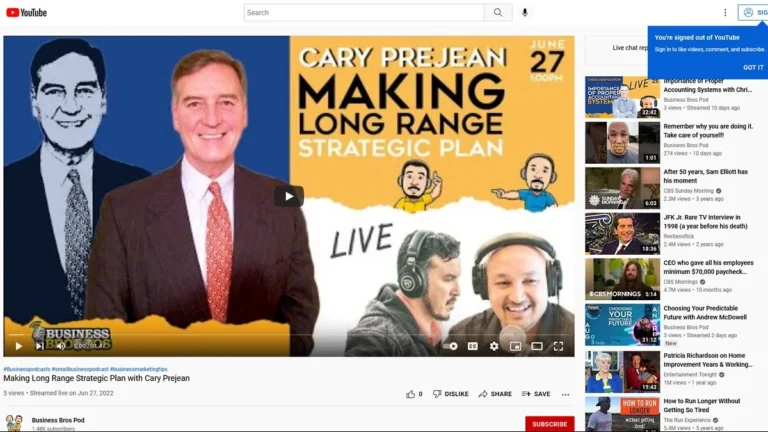Image resolution: width=768 pixels, height=432 pixels.
Task: Open the #businessmarketingtips hashtag
Action: click(139, 369)
